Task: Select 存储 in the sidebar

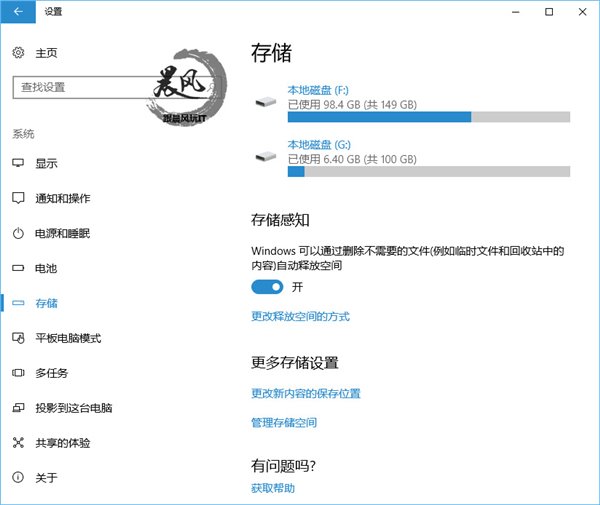Action: [46, 303]
